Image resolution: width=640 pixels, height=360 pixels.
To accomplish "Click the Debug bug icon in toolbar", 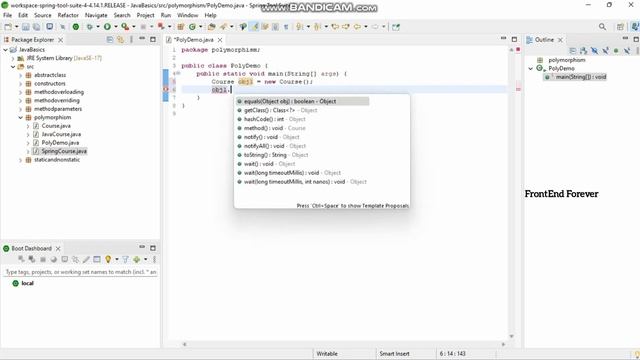I will pos(89,27).
